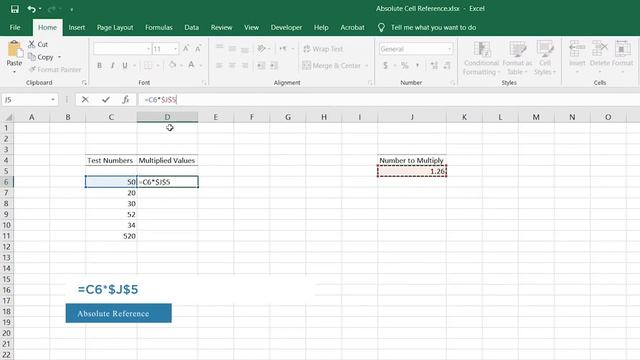This screenshot has height=360, width=640.
Task: Toggle Italic formatting
Action: 112,65
